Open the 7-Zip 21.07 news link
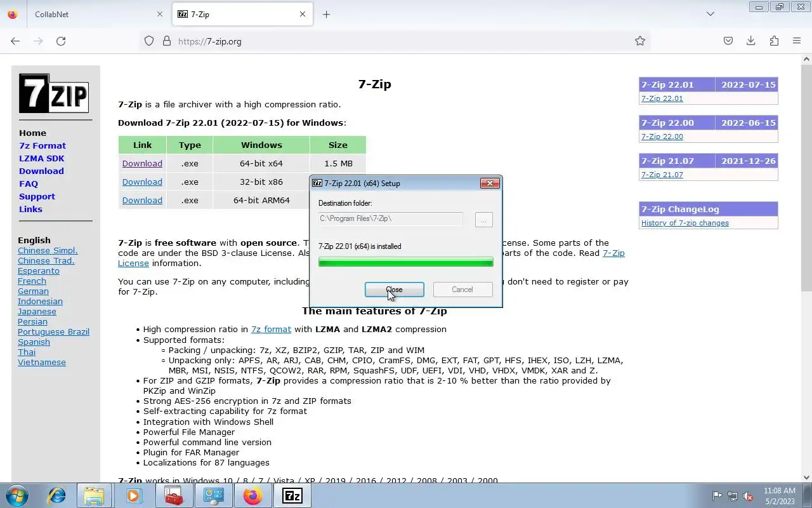Image resolution: width=812 pixels, height=508 pixels. tap(662, 175)
